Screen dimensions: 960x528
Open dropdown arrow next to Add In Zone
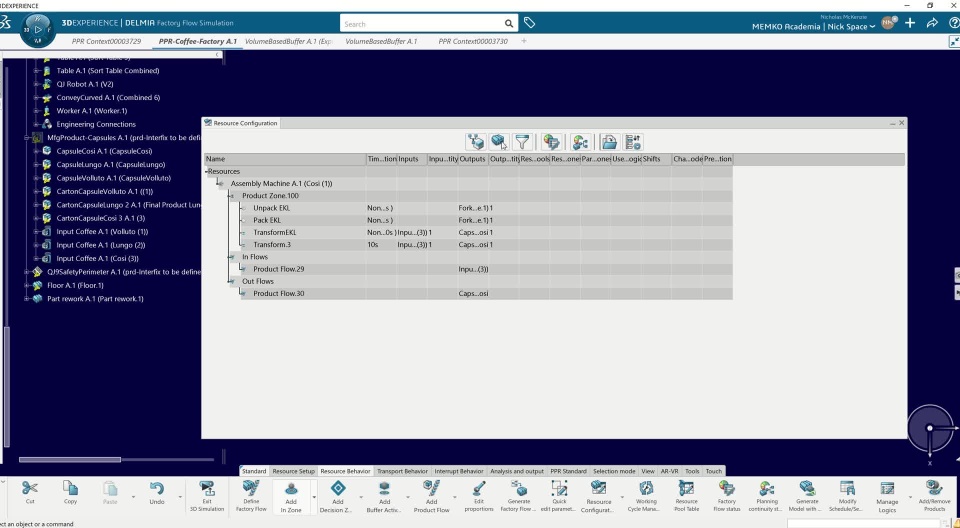pyautogui.click(x=314, y=497)
